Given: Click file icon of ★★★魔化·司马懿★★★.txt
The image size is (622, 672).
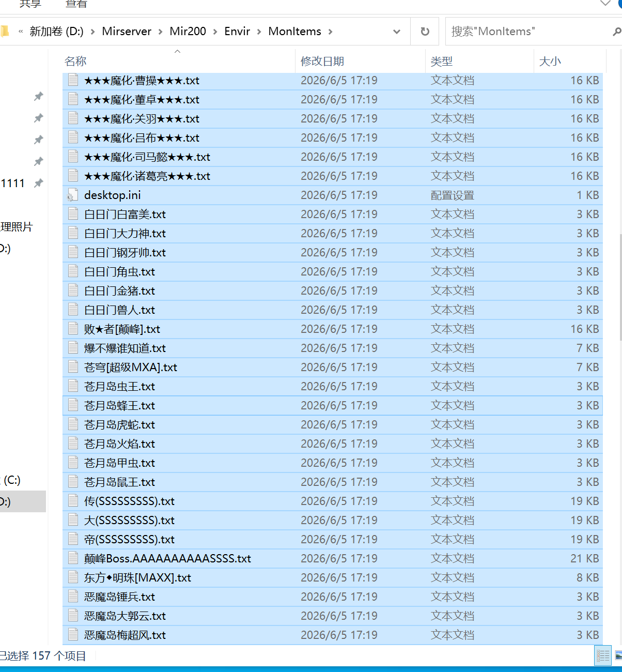Looking at the screenshot, I should click(73, 157).
